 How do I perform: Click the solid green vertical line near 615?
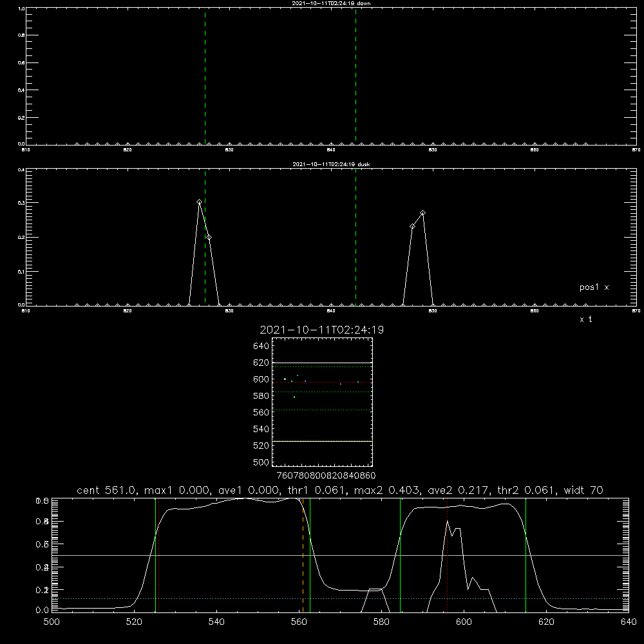click(526, 555)
